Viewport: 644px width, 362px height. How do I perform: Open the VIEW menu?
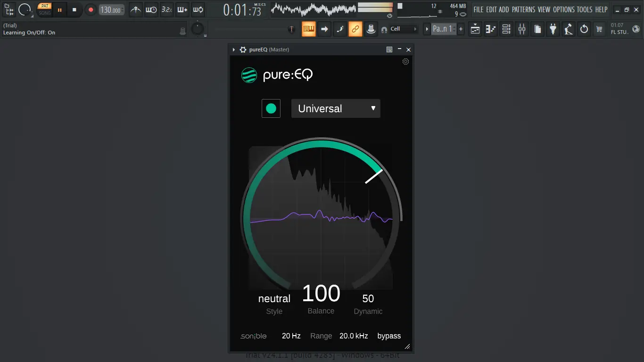pyautogui.click(x=544, y=9)
